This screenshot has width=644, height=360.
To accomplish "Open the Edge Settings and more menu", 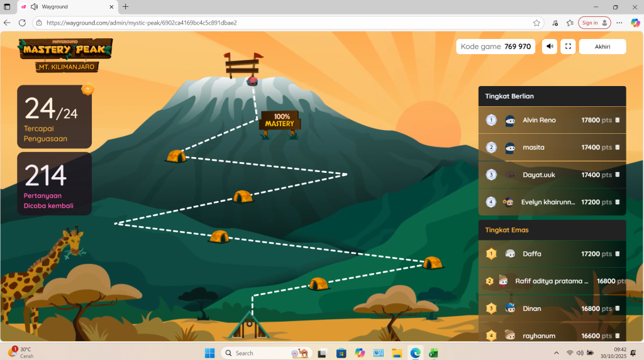I will point(619,23).
